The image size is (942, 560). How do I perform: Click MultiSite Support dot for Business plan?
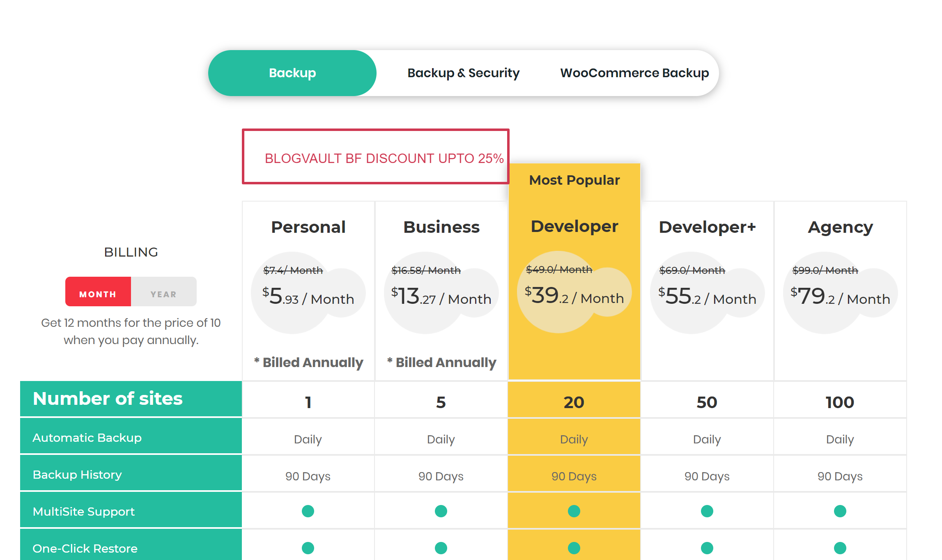(441, 511)
